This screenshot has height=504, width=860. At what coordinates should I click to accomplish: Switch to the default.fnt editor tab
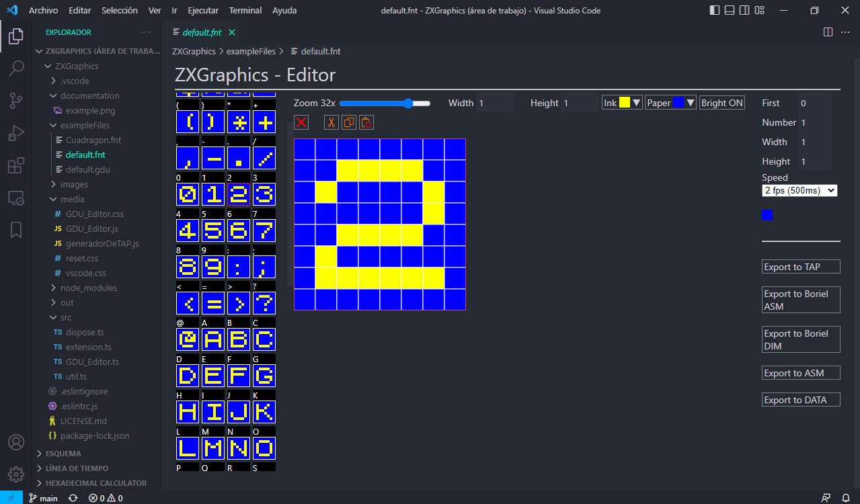click(x=200, y=32)
